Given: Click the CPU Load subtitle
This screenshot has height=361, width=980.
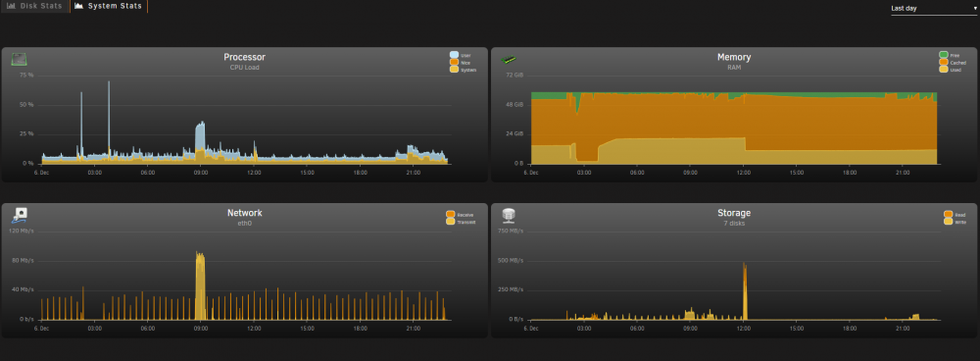Looking at the screenshot, I should [x=244, y=67].
